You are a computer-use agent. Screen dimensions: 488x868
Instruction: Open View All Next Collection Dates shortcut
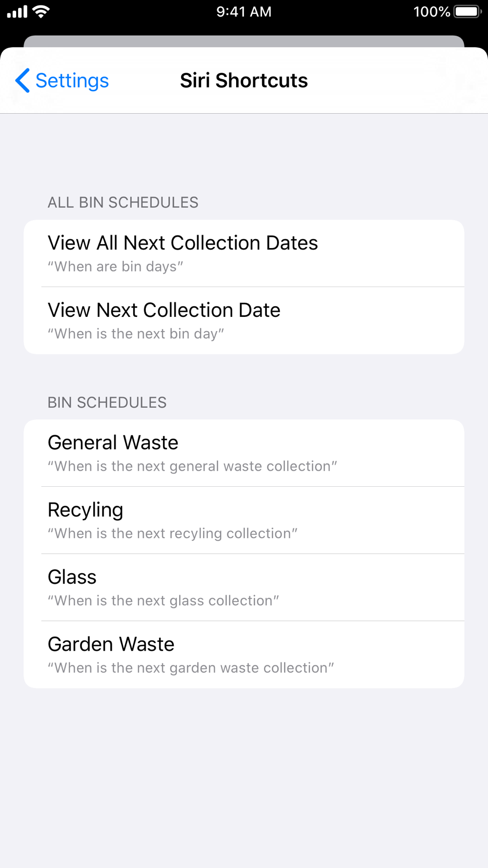(x=244, y=253)
